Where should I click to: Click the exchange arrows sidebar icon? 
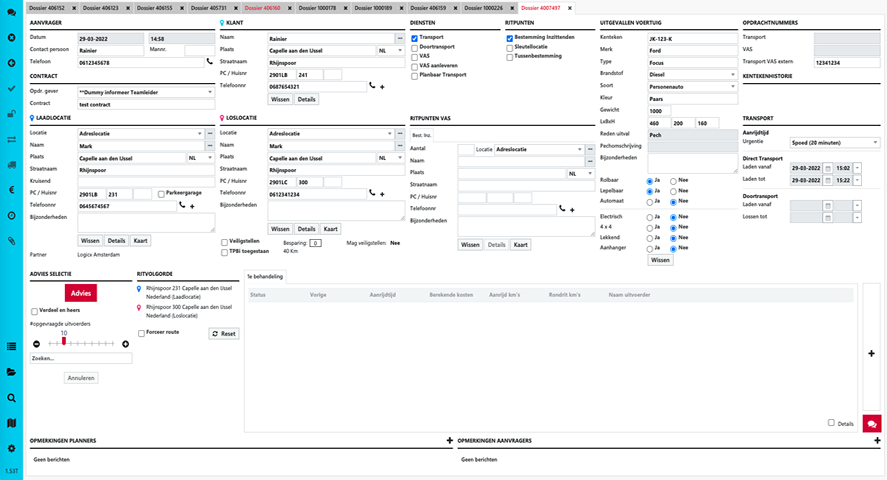11,139
